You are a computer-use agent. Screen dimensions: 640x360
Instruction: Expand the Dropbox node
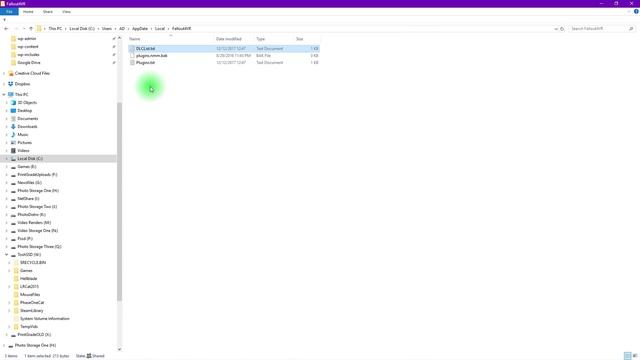[4, 84]
